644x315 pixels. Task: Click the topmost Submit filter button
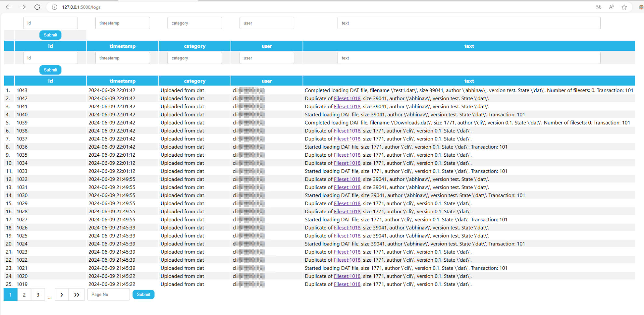[x=50, y=35]
